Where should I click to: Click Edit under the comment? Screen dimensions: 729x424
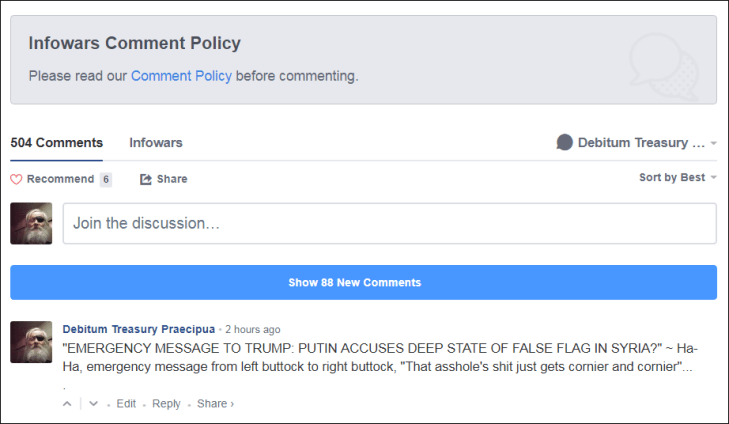tap(126, 404)
